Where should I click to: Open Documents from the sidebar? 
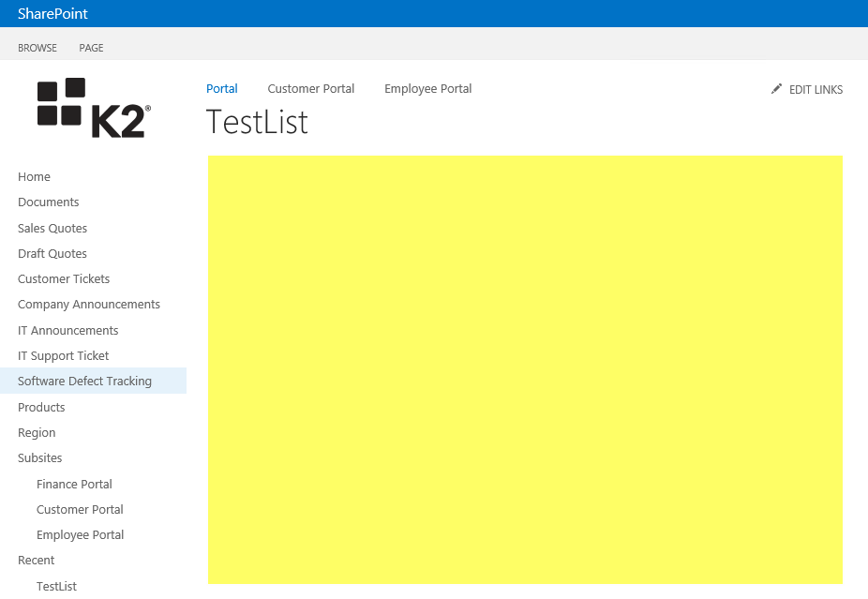pos(48,202)
